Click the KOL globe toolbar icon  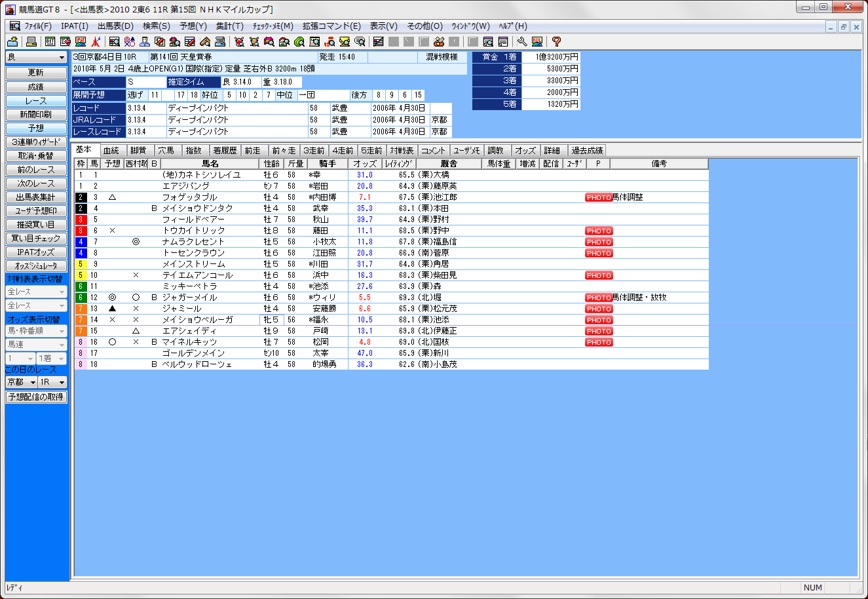(x=537, y=42)
